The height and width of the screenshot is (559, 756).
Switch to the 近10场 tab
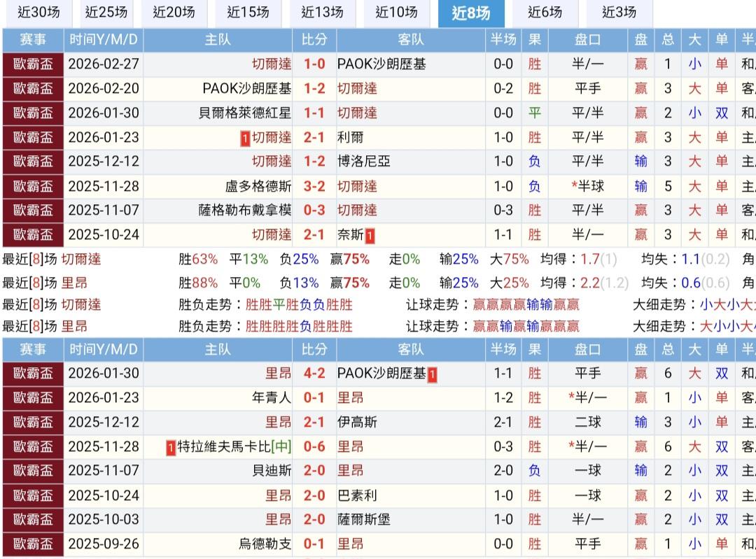(x=396, y=13)
